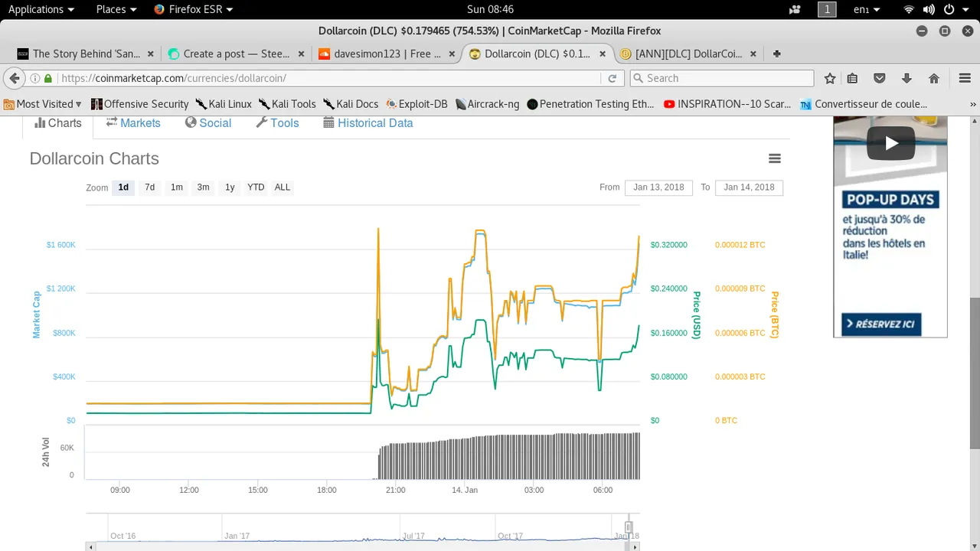The image size is (980, 551).
Task: Click the search magnifier icon in search box
Action: 638,78
